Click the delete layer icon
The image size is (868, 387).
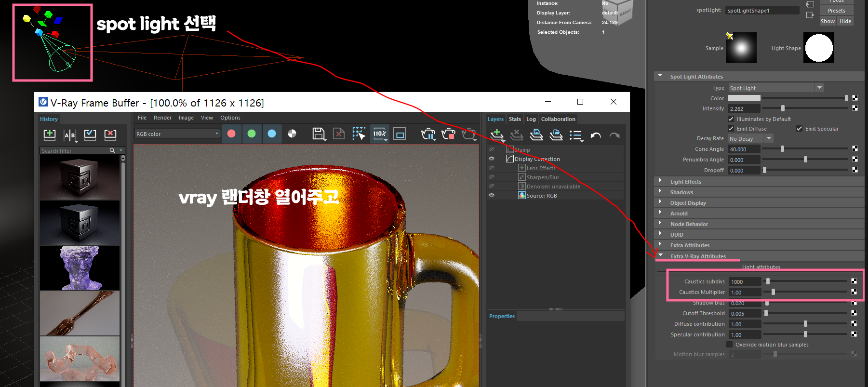[517, 135]
